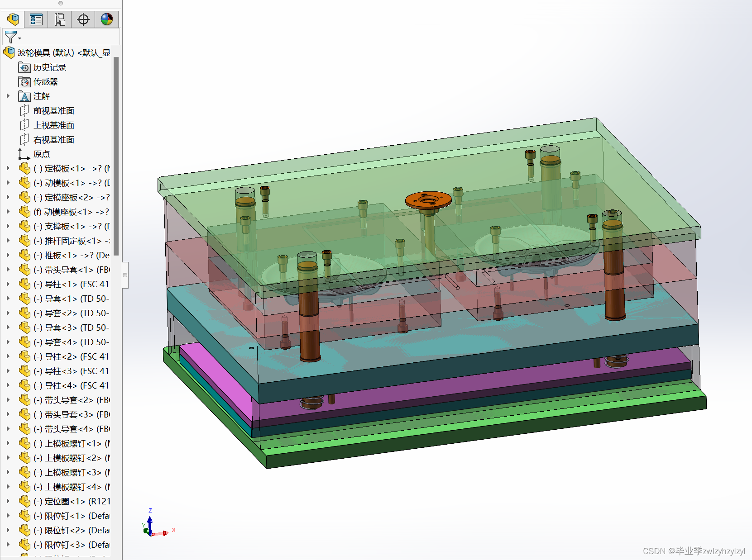Image resolution: width=752 pixels, height=560 pixels.
Task: Expand the 定位圈<1> tree node
Action: click(8, 501)
